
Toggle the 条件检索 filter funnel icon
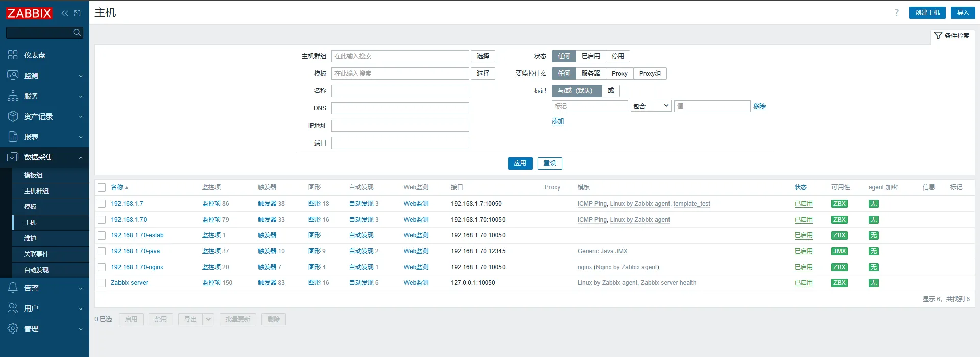pos(938,36)
